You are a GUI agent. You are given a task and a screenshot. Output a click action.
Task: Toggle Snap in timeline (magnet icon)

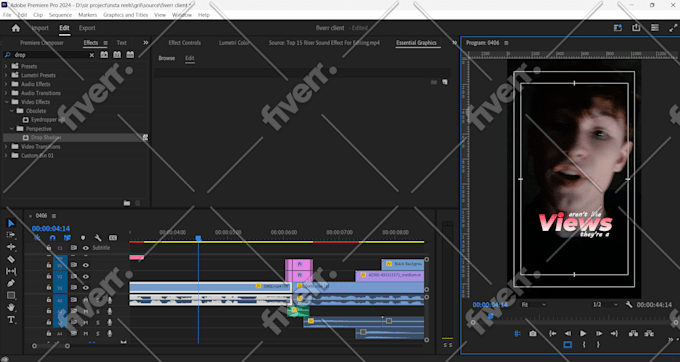coord(52,238)
